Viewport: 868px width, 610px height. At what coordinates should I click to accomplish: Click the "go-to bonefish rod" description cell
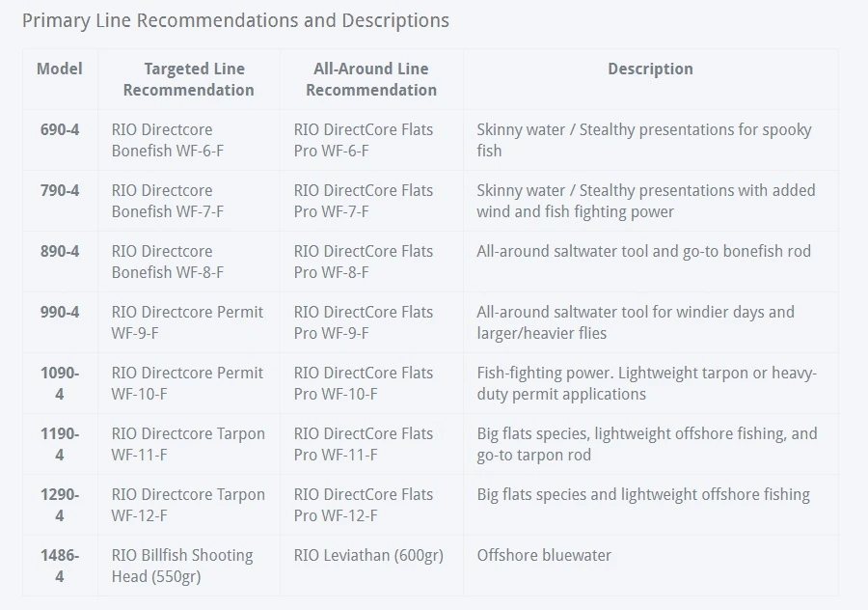(x=643, y=251)
